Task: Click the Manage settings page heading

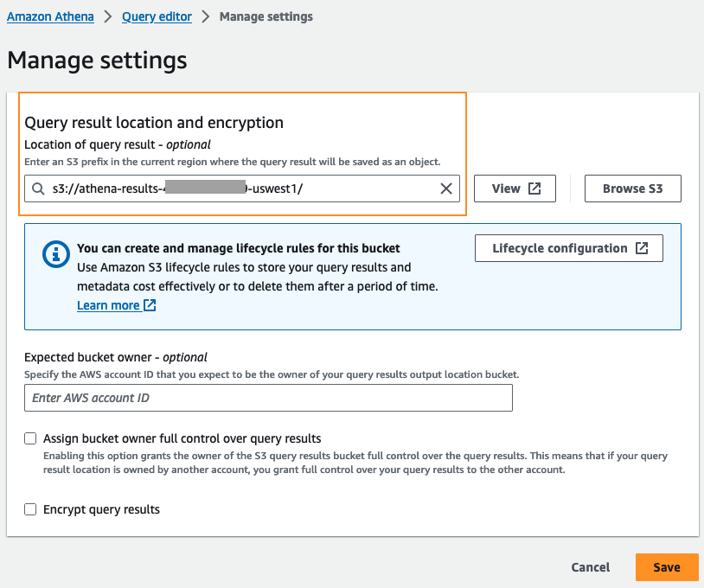Action: (97, 61)
